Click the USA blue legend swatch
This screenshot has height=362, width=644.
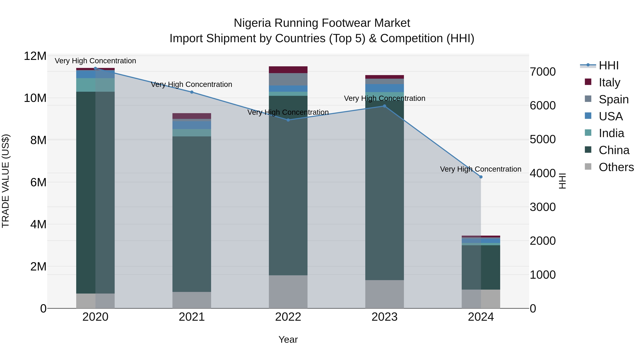(588, 116)
